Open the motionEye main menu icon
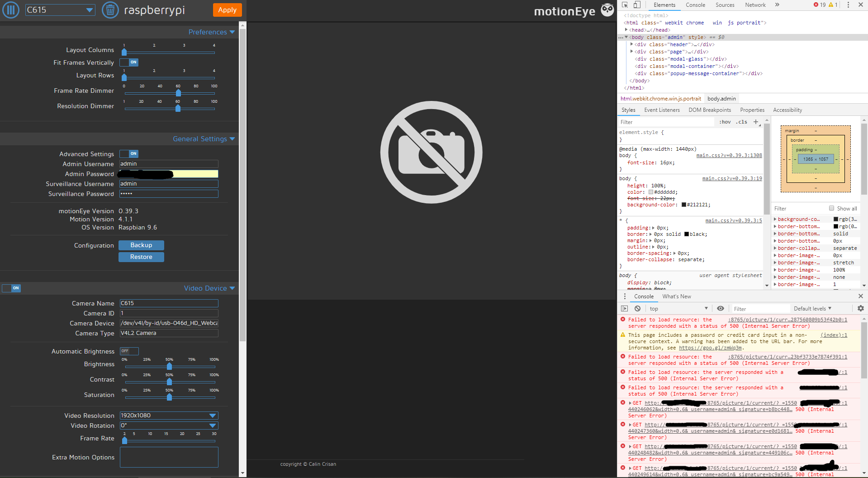The width and height of the screenshot is (868, 478). 10,10
